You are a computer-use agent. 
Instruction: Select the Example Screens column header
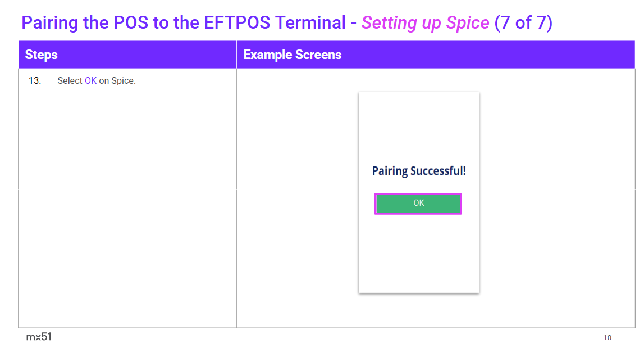pos(293,55)
